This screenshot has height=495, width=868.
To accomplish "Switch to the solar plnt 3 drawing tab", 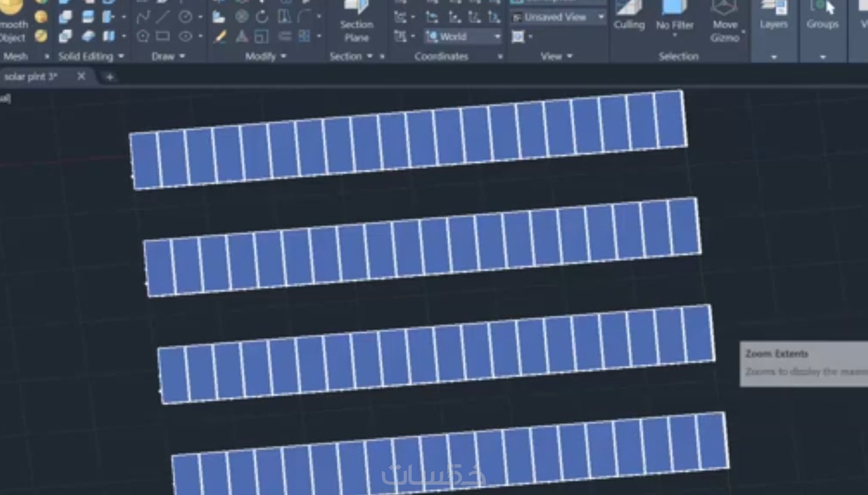I will (31, 77).
